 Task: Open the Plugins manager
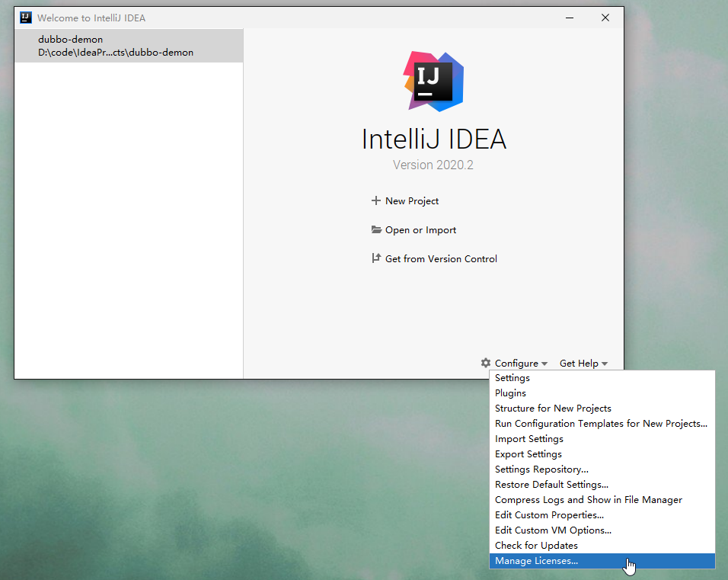point(510,393)
